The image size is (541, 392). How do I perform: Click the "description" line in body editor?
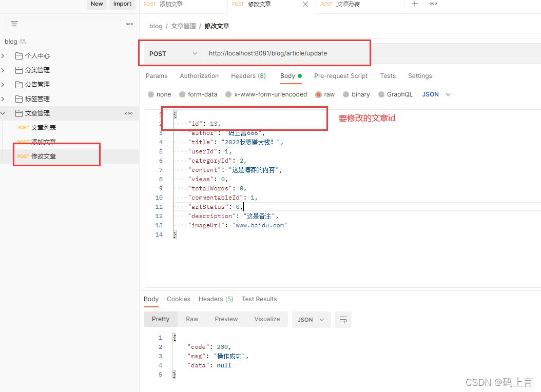coord(233,216)
